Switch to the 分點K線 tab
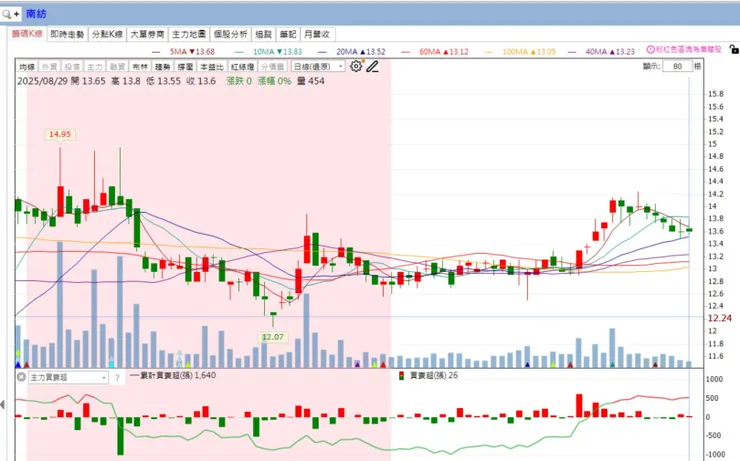Viewport: 740px width, 461px height. point(108,34)
